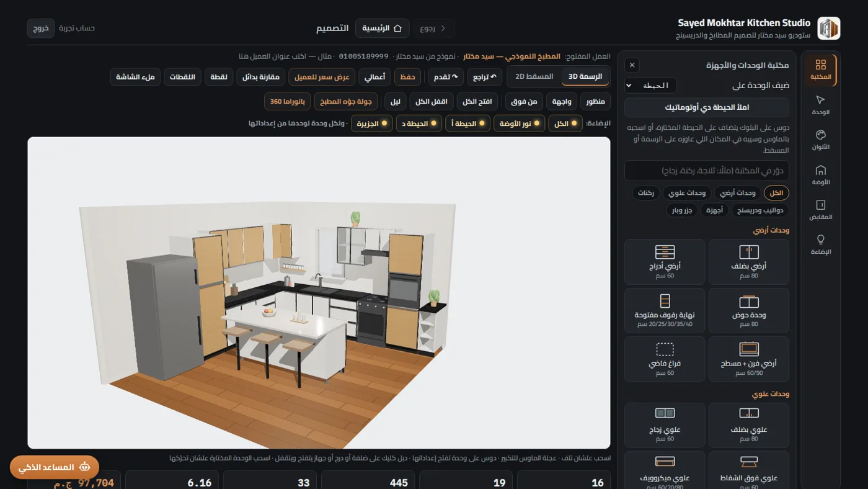Toggle الكل lighting on or off
This screenshot has width=868, height=489.
pyautogui.click(x=565, y=123)
